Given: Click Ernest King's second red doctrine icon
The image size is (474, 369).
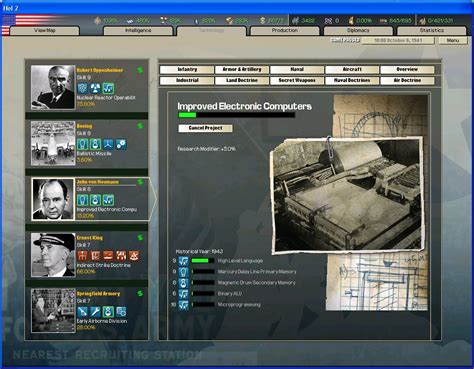Looking at the screenshot, I should [95, 256].
